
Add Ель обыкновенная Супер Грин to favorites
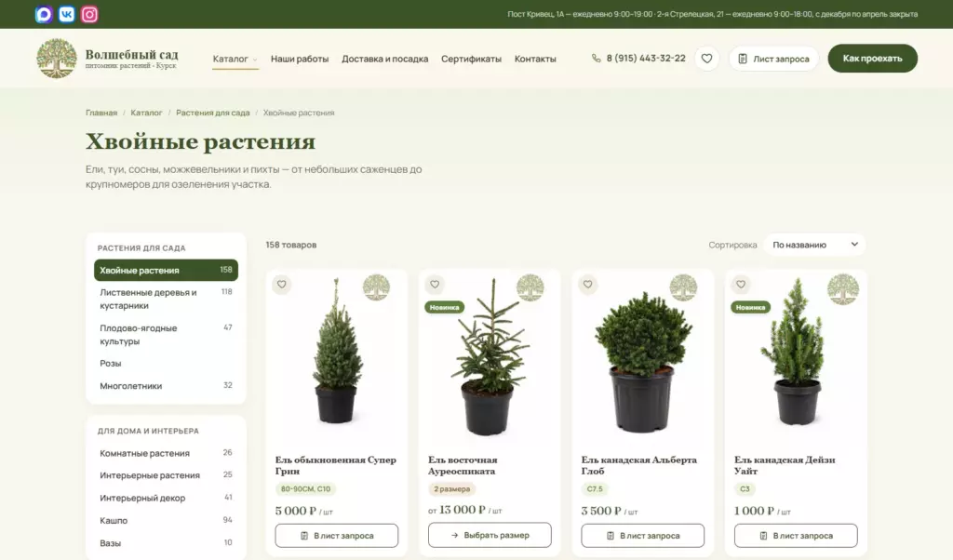(x=281, y=284)
